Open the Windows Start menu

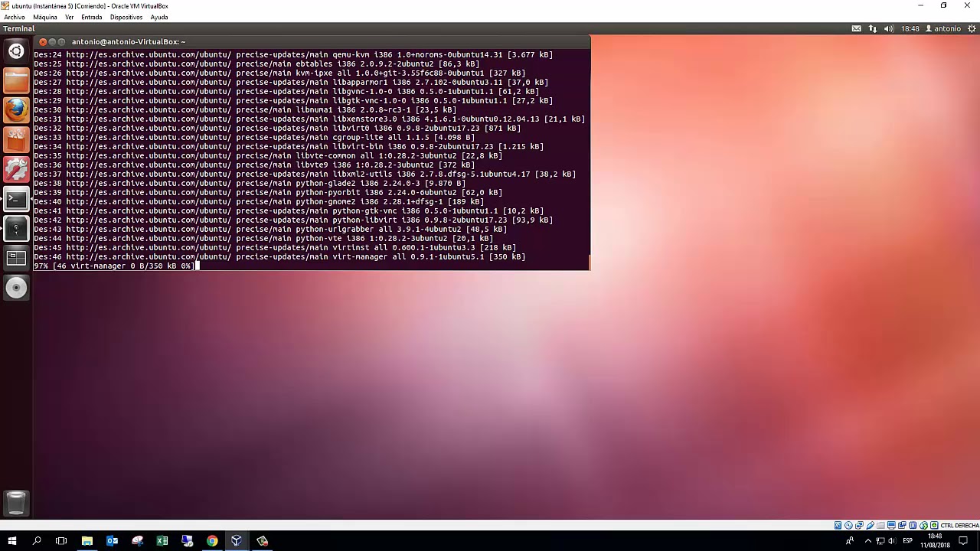[11, 541]
